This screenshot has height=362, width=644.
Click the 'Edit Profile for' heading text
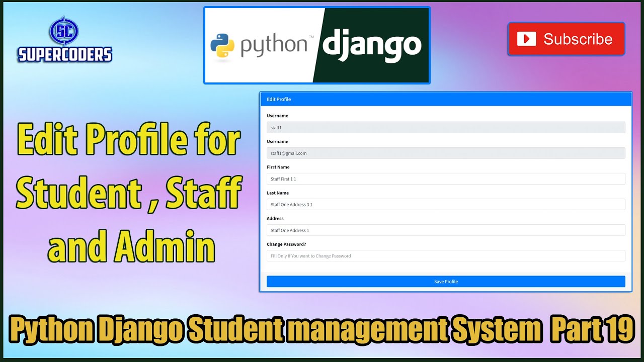point(128,140)
